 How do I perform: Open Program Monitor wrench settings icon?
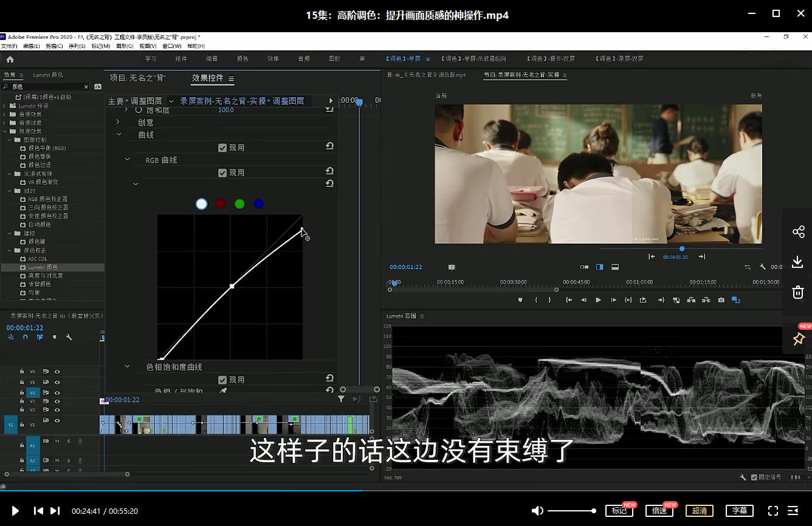coord(762,267)
